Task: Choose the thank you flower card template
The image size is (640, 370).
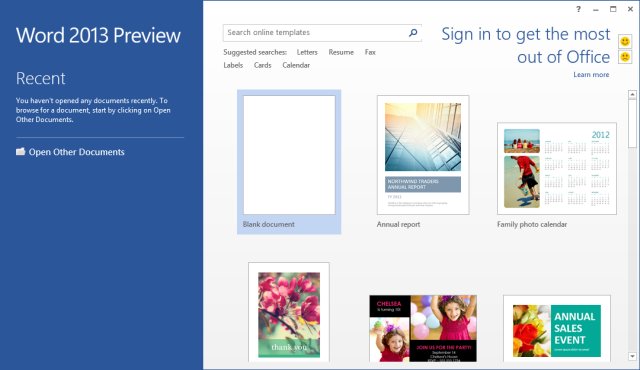Action: click(289, 312)
